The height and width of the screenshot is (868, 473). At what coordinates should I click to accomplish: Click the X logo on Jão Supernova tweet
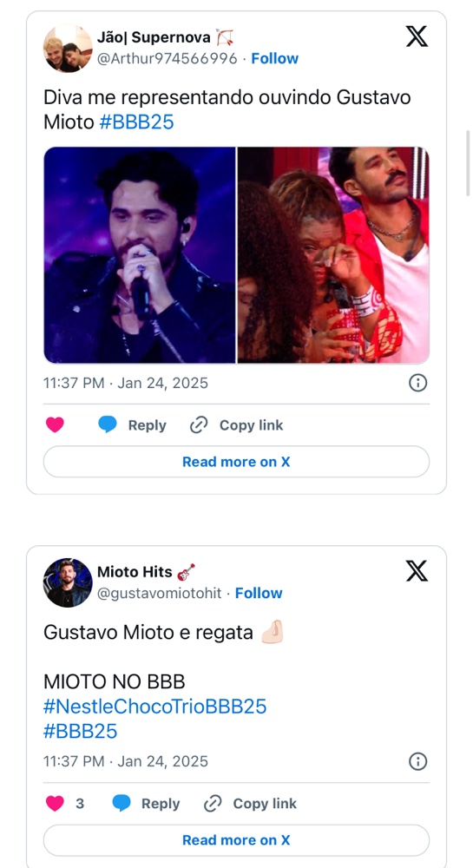(x=417, y=36)
